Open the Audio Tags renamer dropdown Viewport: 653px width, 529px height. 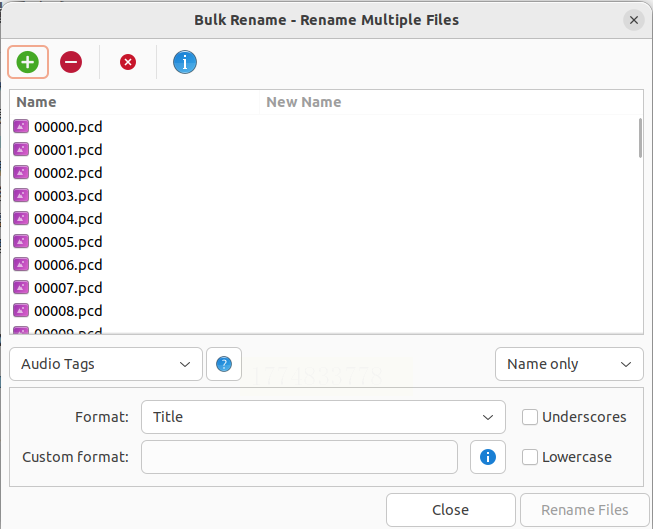(105, 364)
